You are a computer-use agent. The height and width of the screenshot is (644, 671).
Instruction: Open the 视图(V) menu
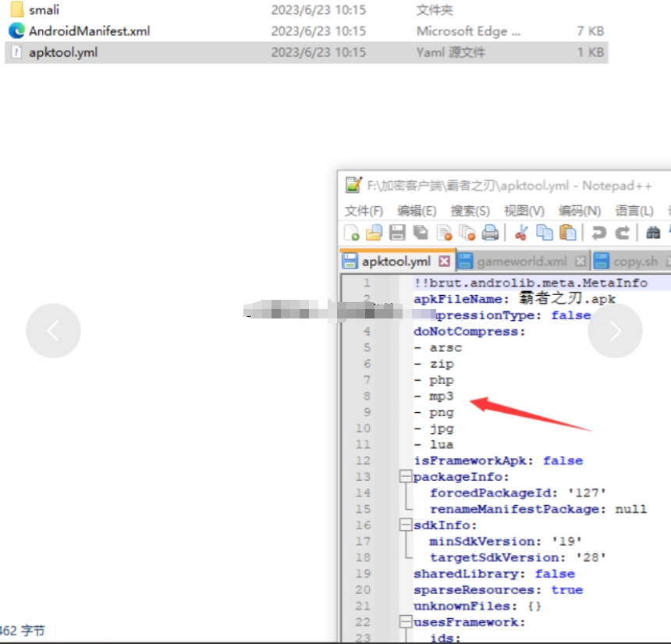pos(524,211)
